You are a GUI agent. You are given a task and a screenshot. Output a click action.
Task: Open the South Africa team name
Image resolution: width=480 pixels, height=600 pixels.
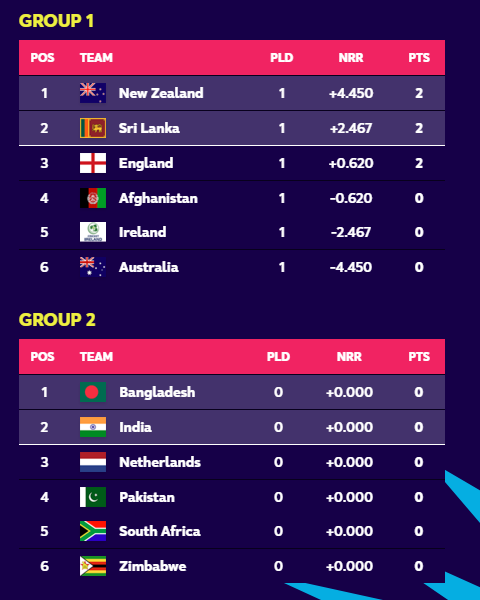click(x=160, y=531)
